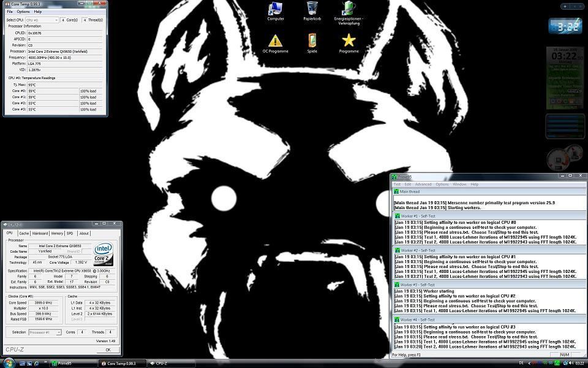Click the Worker #3 Self-Test window icon
This screenshot has width=588, height=368.
point(398,285)
